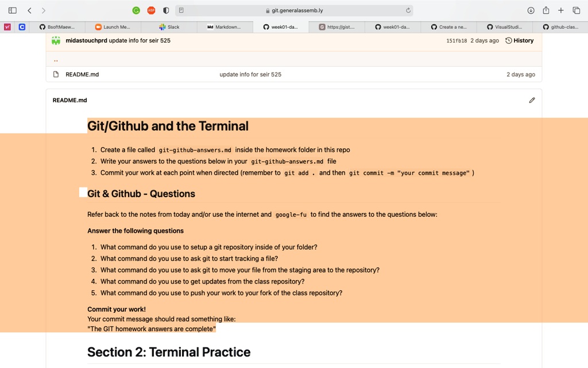The height and width of the screenshot is (368, 588).
Task: Toggle the Safari sidebar panel
Action: tap(13, 10)
